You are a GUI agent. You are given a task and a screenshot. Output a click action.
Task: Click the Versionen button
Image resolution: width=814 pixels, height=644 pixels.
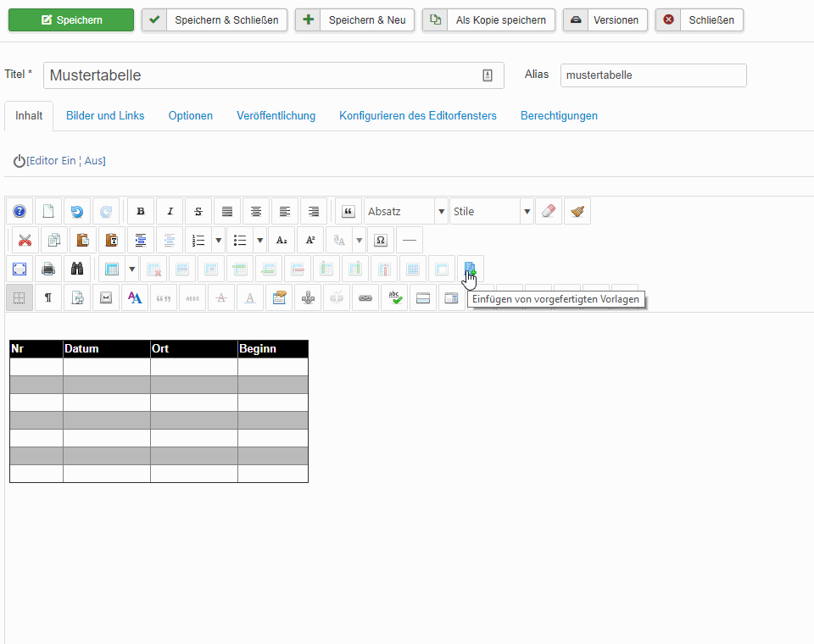click(x=605, y=19)
